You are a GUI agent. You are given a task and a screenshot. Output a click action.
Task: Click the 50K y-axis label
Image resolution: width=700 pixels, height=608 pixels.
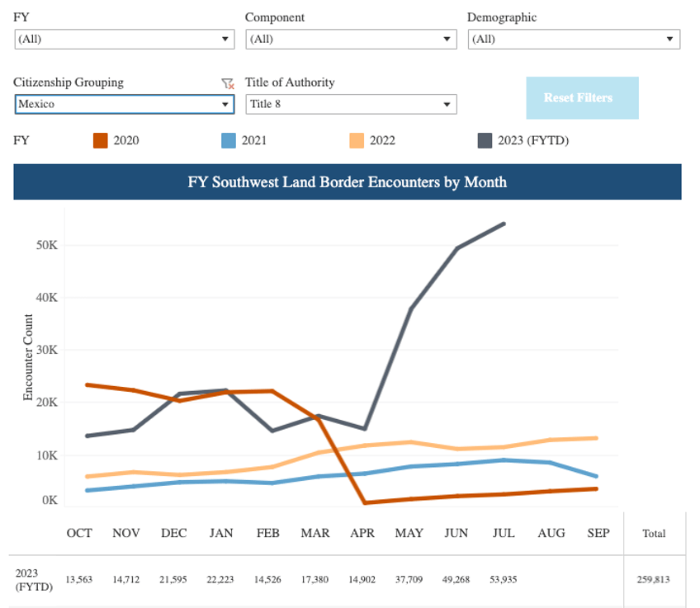[47, 245]
